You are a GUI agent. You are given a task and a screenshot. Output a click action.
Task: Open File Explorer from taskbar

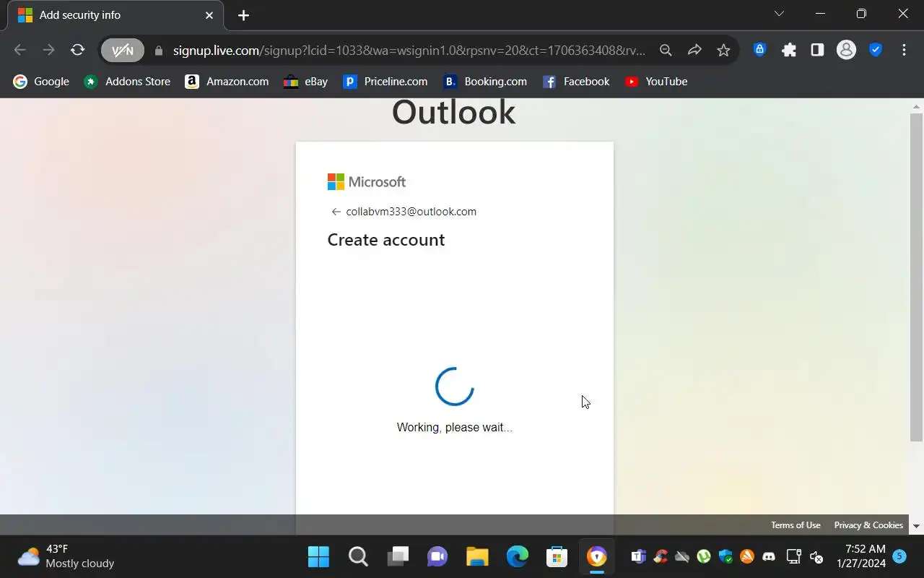pyautogui.click(x=477, y=556)
